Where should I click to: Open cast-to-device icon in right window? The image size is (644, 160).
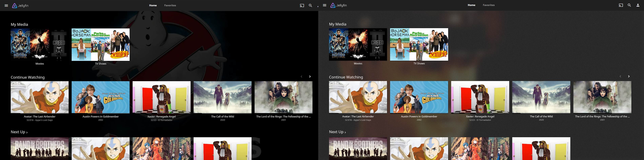coord(621,5)
